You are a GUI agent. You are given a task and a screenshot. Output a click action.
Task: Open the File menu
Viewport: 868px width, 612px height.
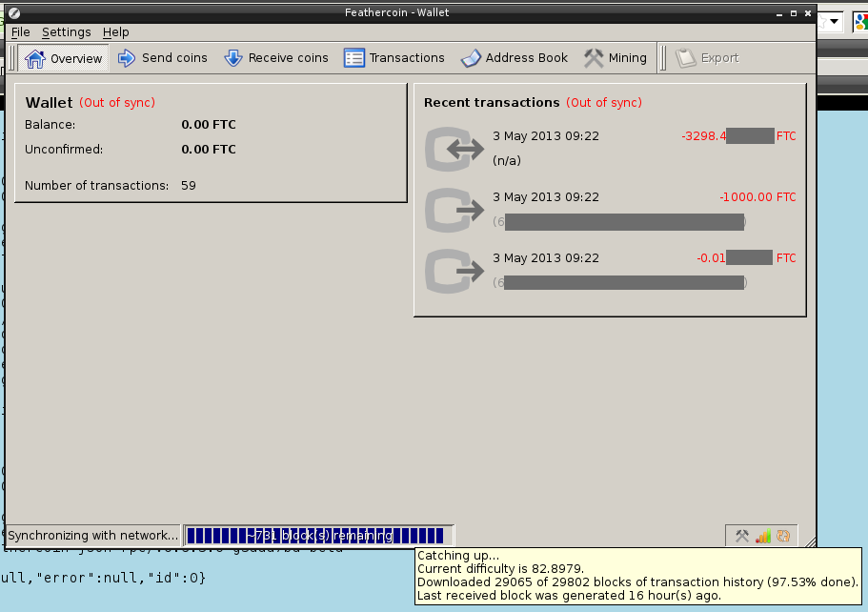click(20, 32)
